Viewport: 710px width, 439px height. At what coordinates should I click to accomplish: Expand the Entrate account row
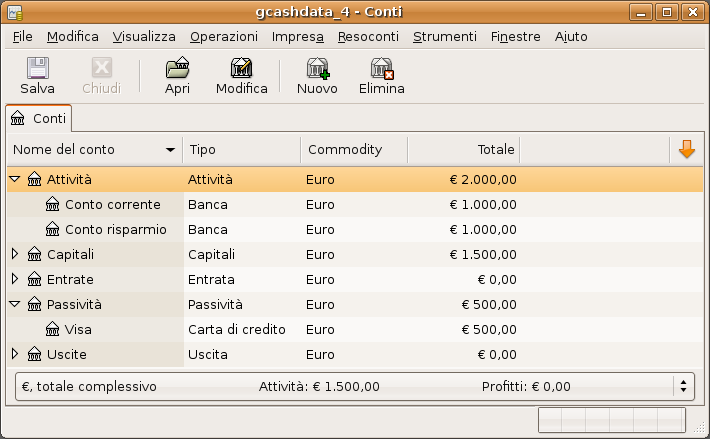pyautogui.click(x=15, y=279)
